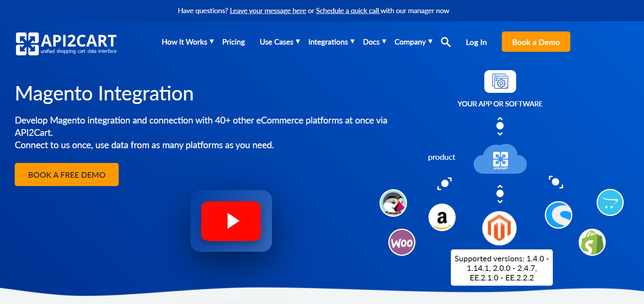644x304 pixels.
Task: Select the Magento platform icon
Action: 499,228
